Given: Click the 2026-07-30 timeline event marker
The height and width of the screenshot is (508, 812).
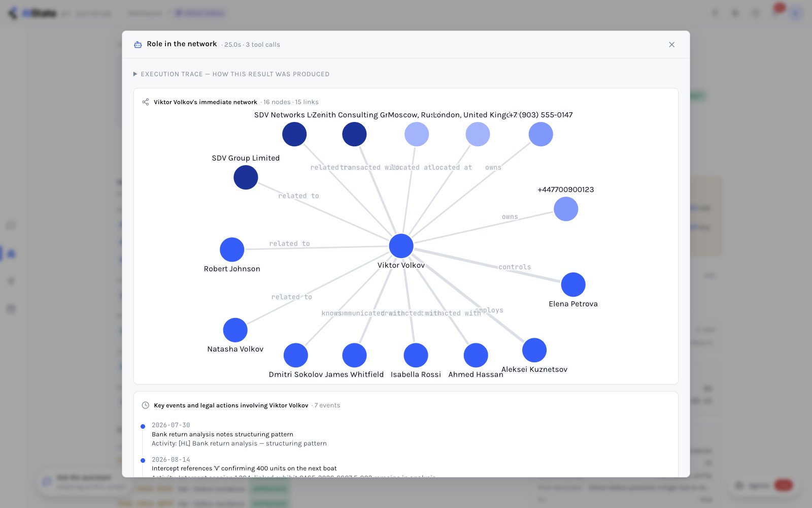Looking at the screenshot, I should point(143,426).
